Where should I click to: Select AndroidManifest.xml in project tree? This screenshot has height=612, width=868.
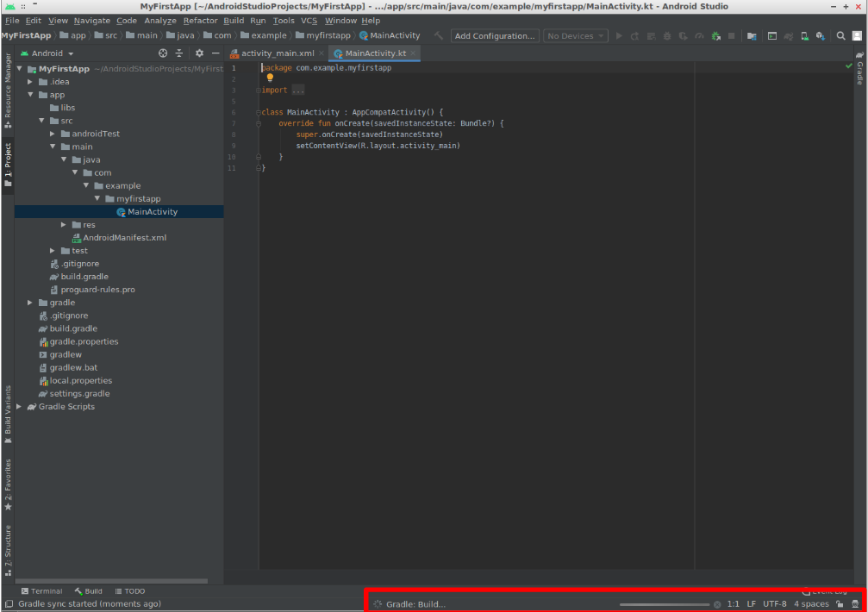119,237
